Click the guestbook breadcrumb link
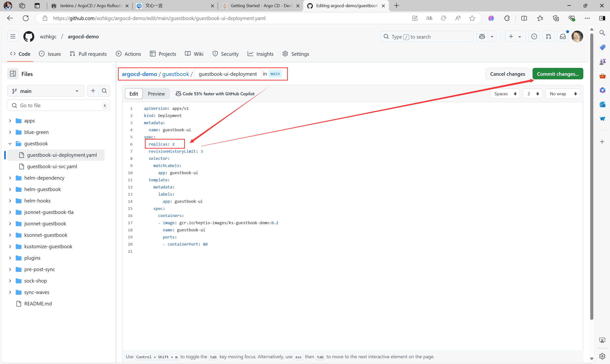The image size is (610, 364). [176, 74]
